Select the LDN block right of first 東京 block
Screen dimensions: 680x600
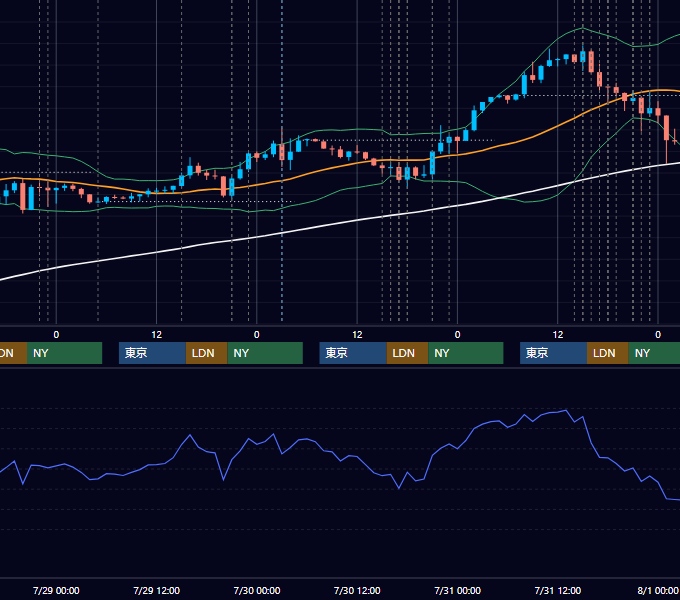[206, 353]
